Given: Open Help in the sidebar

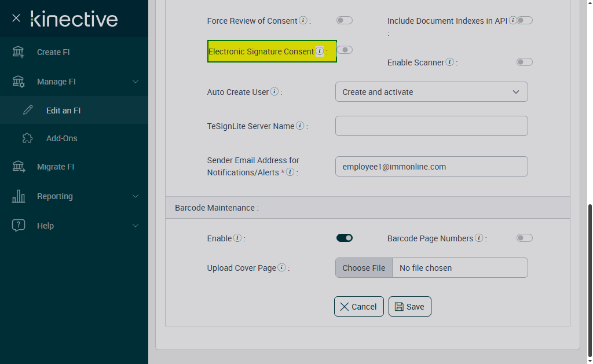Looking at the screenshot, I should [x=74, y=226].
